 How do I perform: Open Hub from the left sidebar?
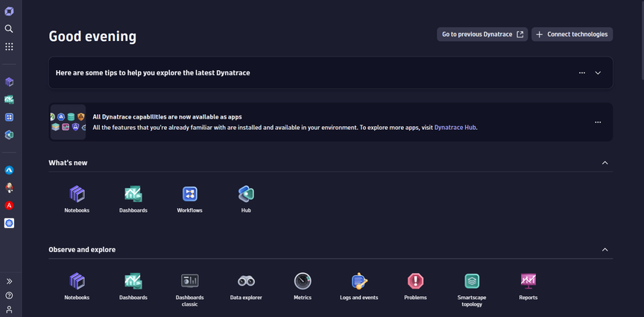coord(9,135)
